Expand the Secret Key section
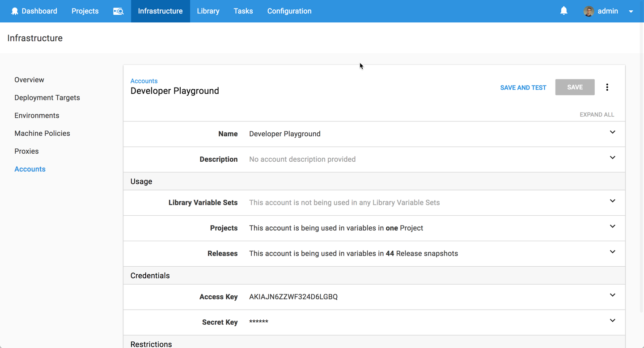Viewport: 644px width, 348px height. (x=612, y=321)
